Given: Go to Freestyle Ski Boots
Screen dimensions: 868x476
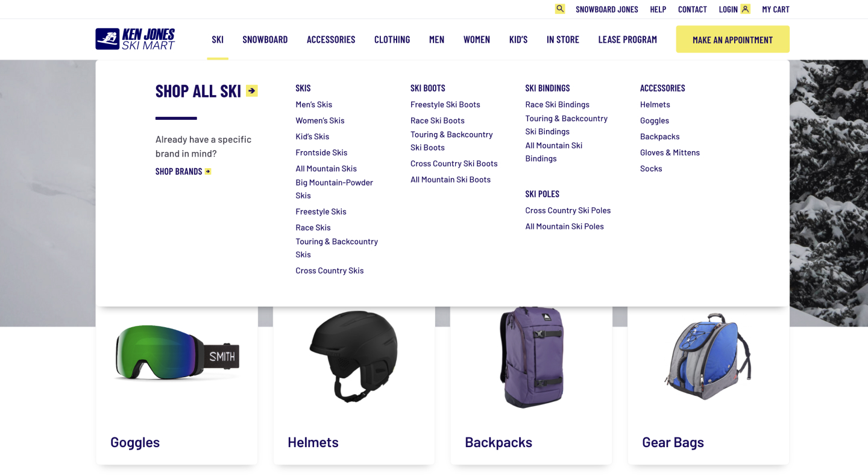Looking at the screenshot, I should (445, 105).
